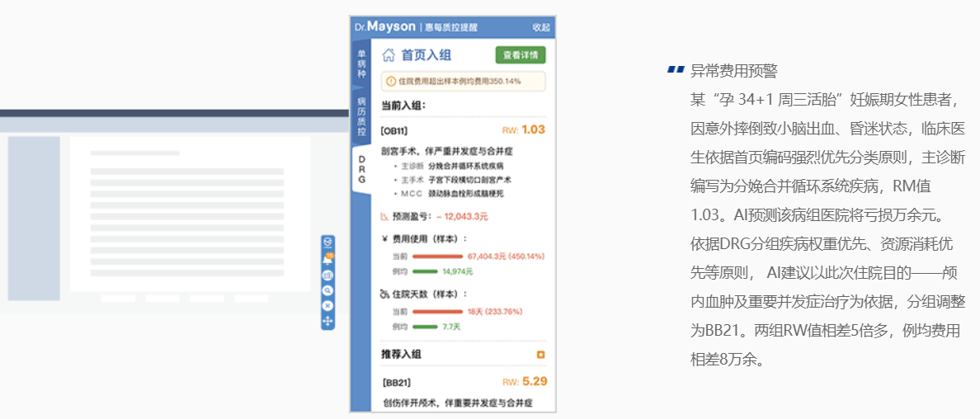Click the green 查看详情 button
This screenshot has width=980, height=419.
(x=521, y=55)
